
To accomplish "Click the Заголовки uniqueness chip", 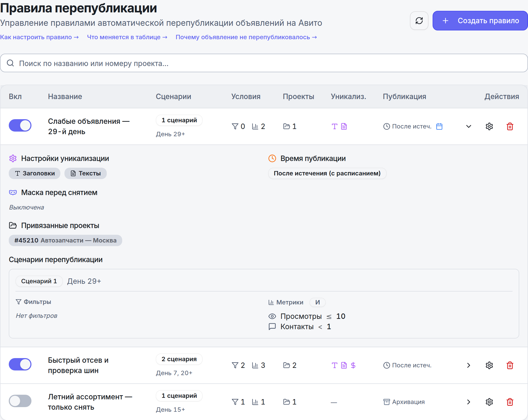I will (x=35, y=173).
